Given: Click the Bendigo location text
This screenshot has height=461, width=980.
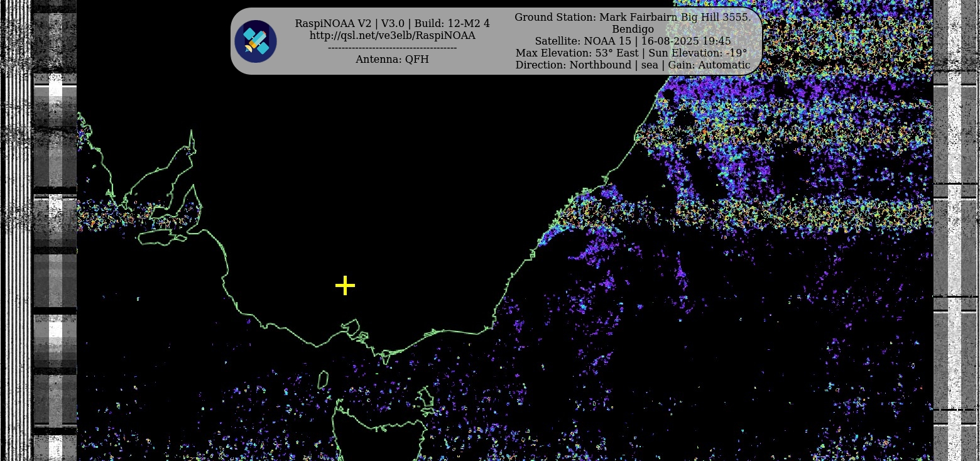Looking at the screenshot, I should [632, 30].
